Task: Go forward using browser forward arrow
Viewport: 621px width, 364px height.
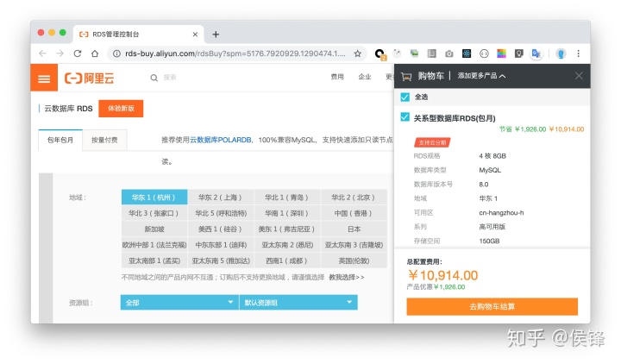Action: click(60, 53)
